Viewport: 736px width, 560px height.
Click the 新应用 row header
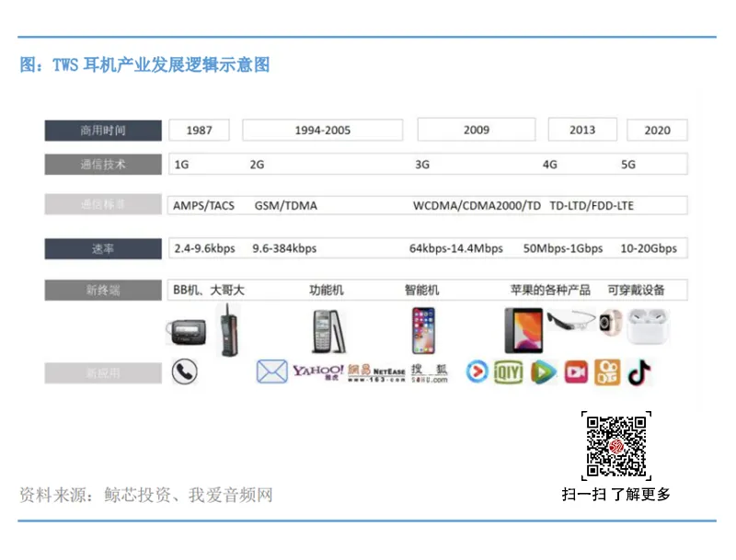pyautogui.click(x=103, y=373)
